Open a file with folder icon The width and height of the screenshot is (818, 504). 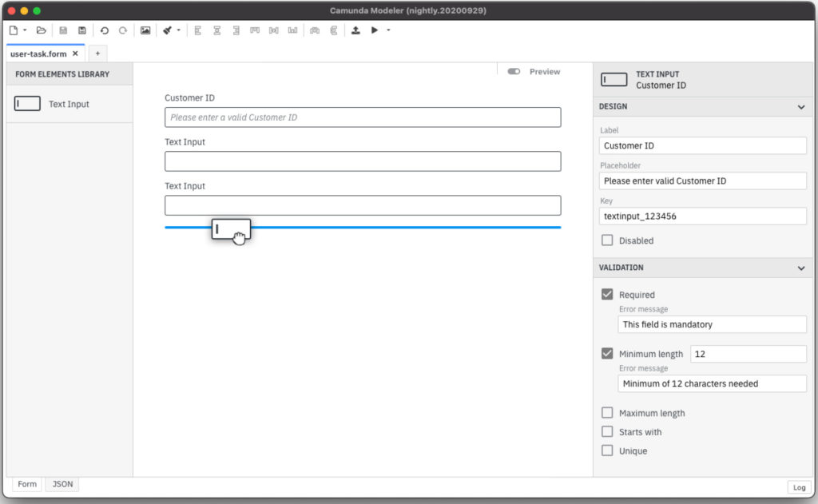point(42,30)
